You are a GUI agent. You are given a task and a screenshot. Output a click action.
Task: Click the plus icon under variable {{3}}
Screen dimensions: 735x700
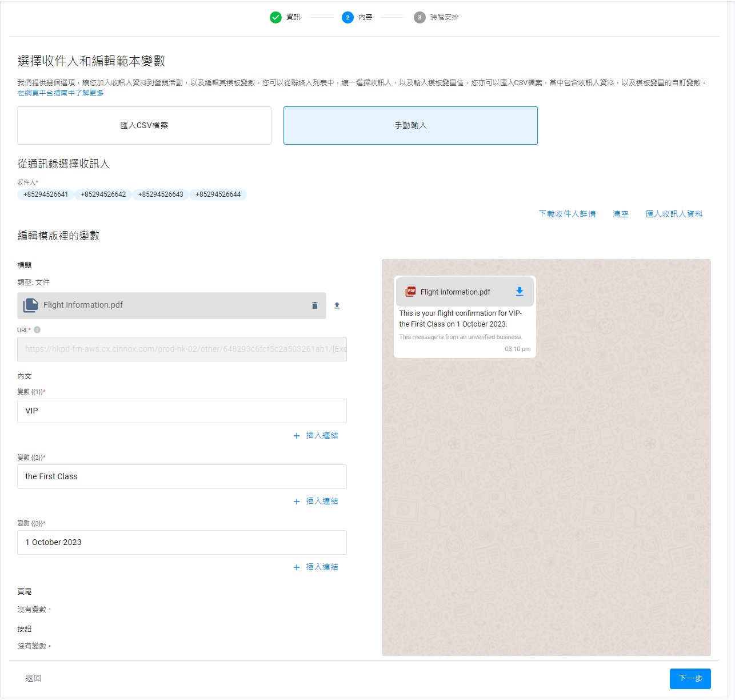[297, 567]
